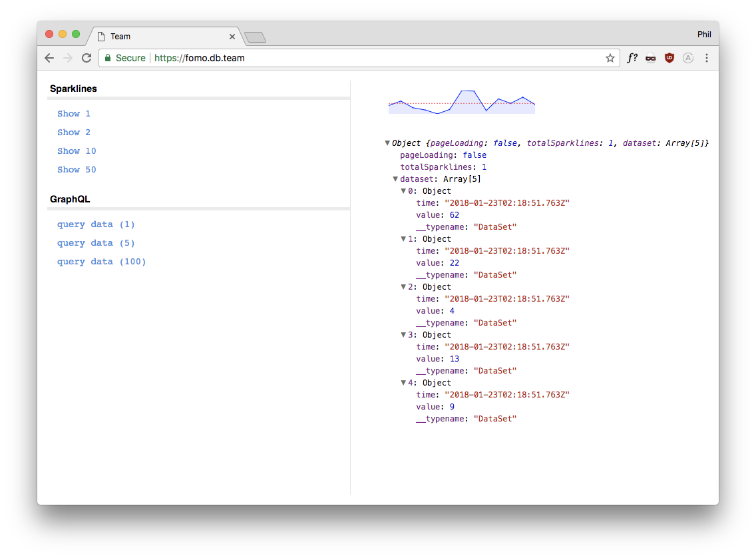Open the mask-shaped extension icon

[650, 58]
